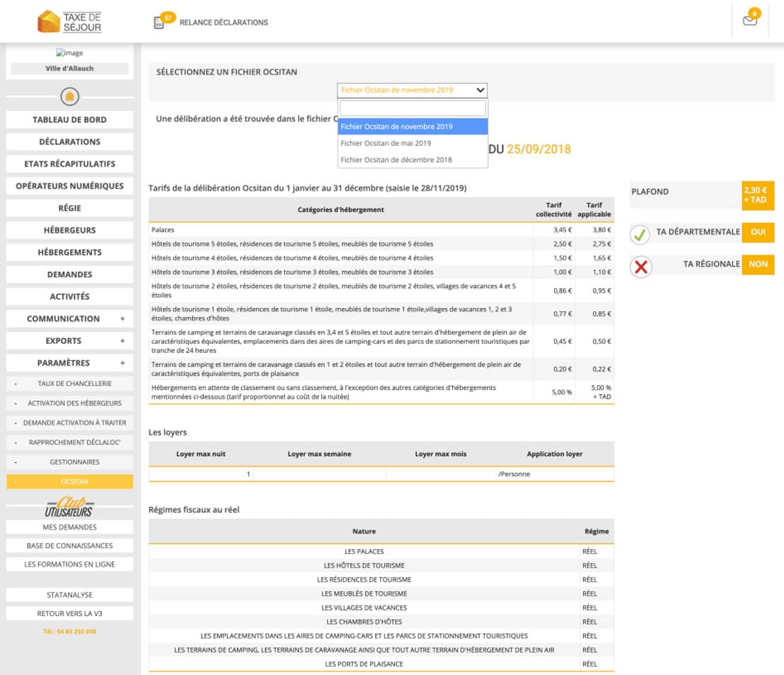Click the Relance Déclarations label
The width and height of the screenshot is (784, 675).
pyautogui.click(x=224, y=23)
